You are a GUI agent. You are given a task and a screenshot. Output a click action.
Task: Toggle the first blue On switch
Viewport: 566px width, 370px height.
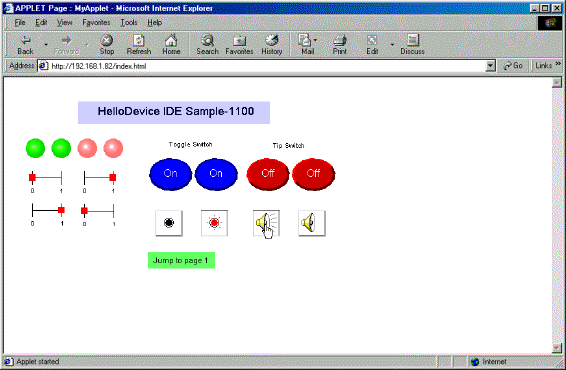170,174
